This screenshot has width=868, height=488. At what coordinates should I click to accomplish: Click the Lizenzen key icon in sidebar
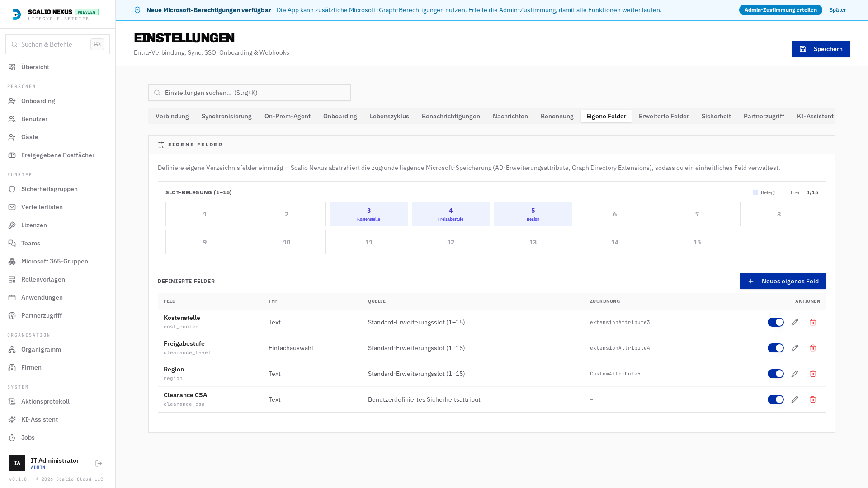(12, 225)
